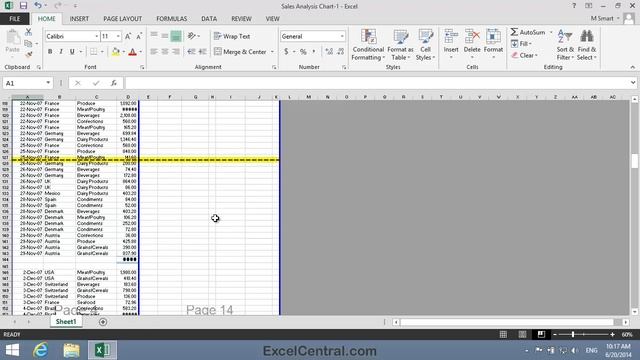
Task: Click the Increase Decimal icon
Action: [329, 52]
